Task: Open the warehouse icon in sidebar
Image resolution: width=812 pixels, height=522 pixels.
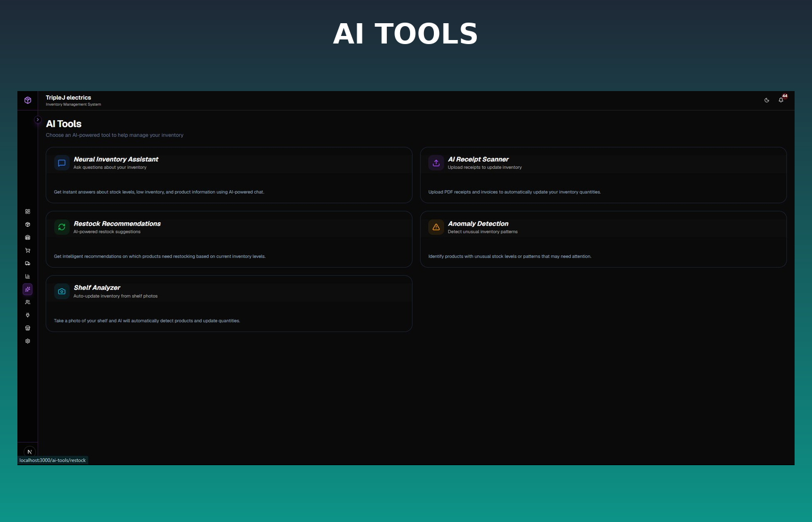Action: [x=27, y=237]
